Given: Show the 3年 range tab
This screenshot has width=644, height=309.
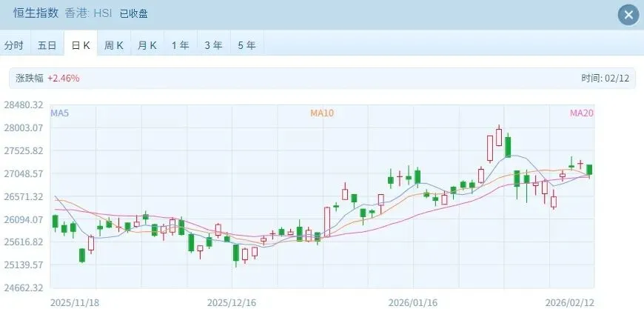Looking at the screenshot, I should click(x=214, y=45).
